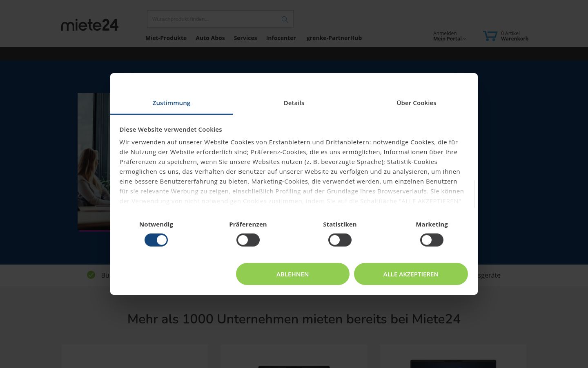Click the ABLEHNEN button
Viewport: 588px width, 368px height.
(x=293, y=274)
